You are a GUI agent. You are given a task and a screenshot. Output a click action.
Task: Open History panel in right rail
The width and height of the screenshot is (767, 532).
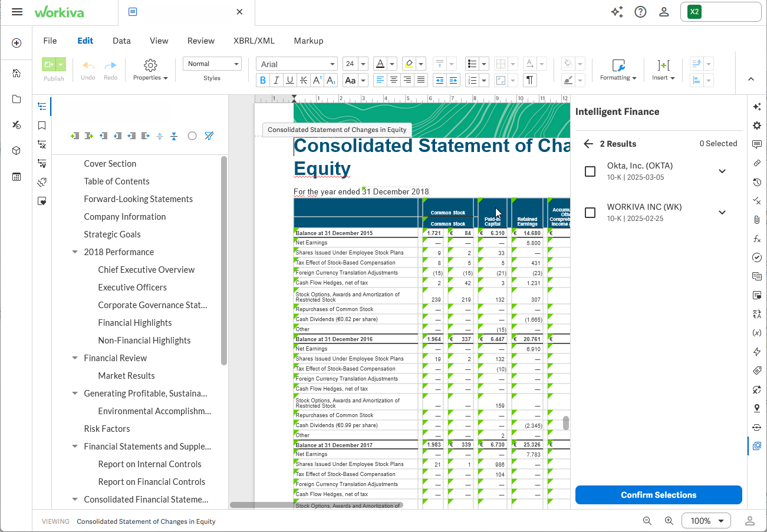click(x=757, y=182)
